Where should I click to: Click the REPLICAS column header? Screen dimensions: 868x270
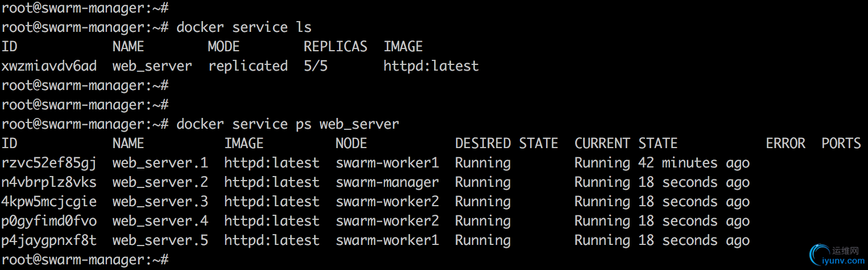(336, 47)
